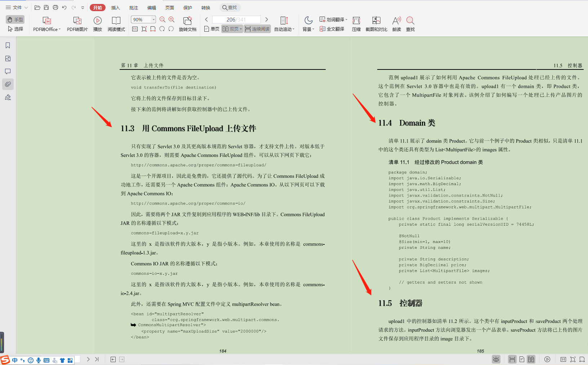Image resolution: width=588 pixels, height=365 pixels.
Task: Open the comments panel in sidebar
Action: click(x=8, y=71)
